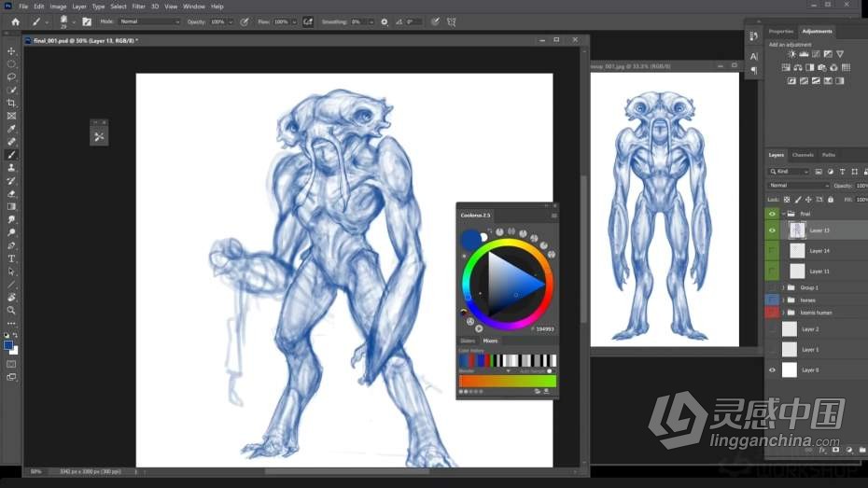
Task: Open the brush Mode dropdown
Action: (149, 22)
